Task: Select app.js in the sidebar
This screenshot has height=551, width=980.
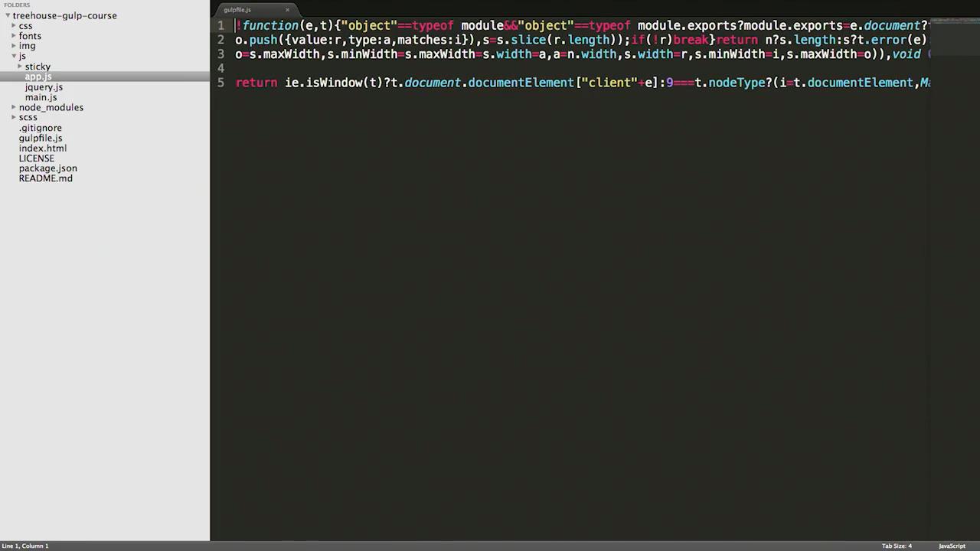Action: point(38,77)
